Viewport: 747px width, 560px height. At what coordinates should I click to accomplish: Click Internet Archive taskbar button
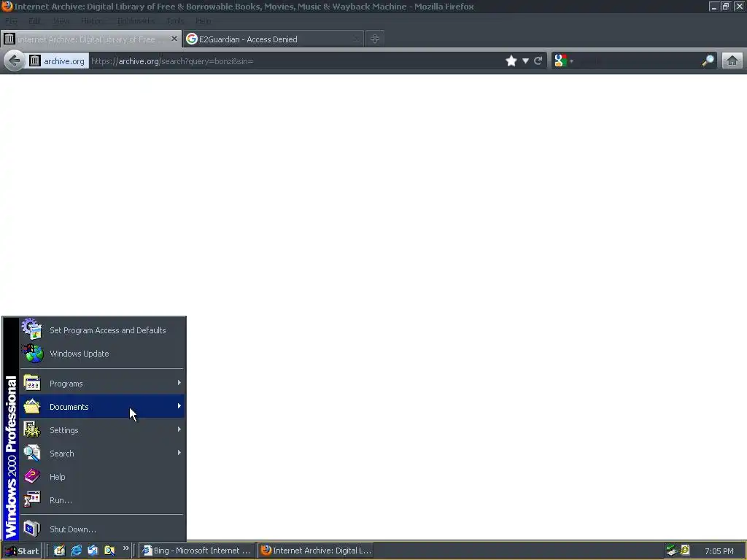coord(316,551)
